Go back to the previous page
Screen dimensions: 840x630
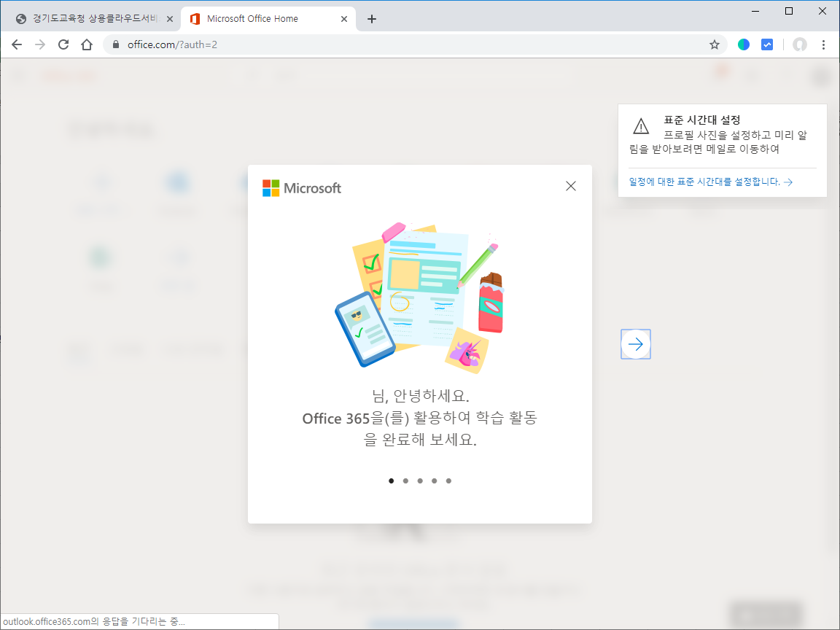pos(17,44)
